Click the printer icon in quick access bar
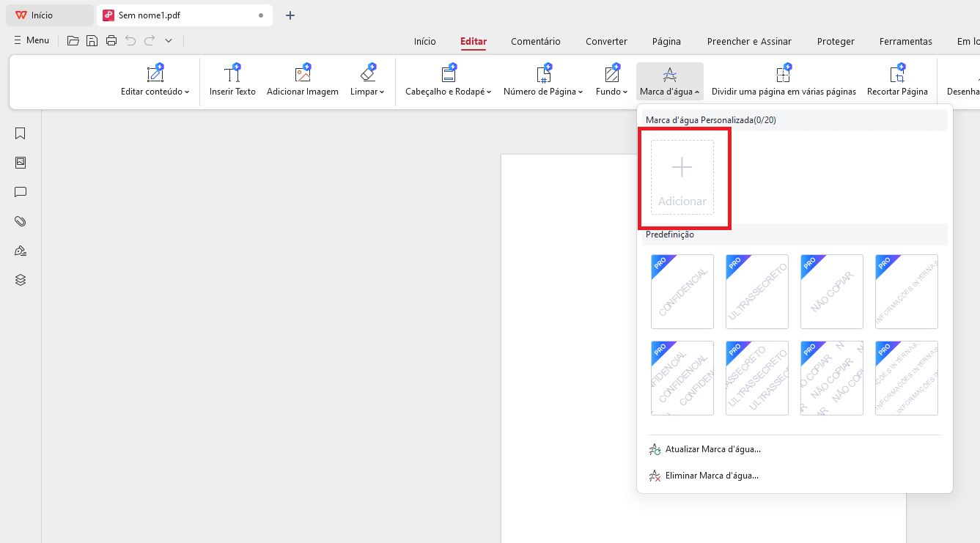Viewport: 980px width, 543px height. pos(111,41)
